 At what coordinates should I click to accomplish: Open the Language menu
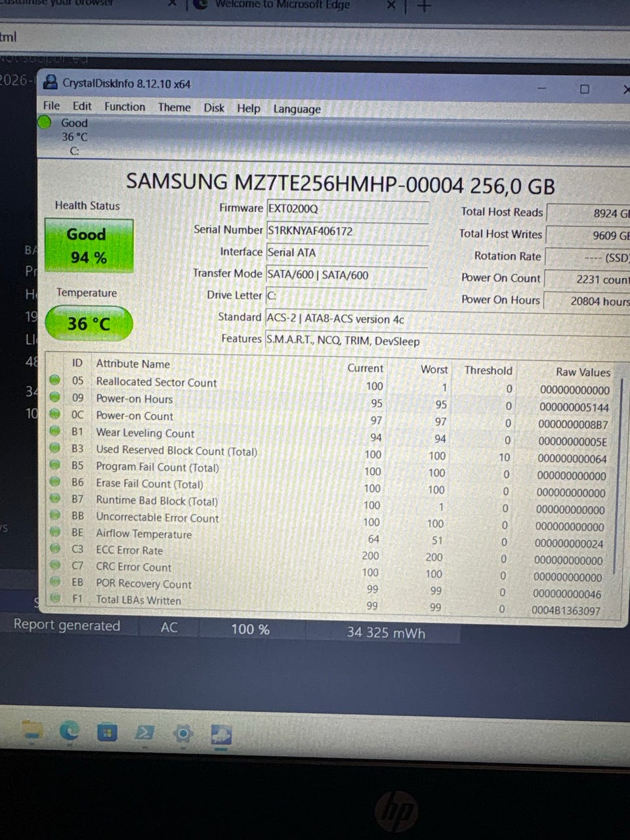[x=297, y=109]
